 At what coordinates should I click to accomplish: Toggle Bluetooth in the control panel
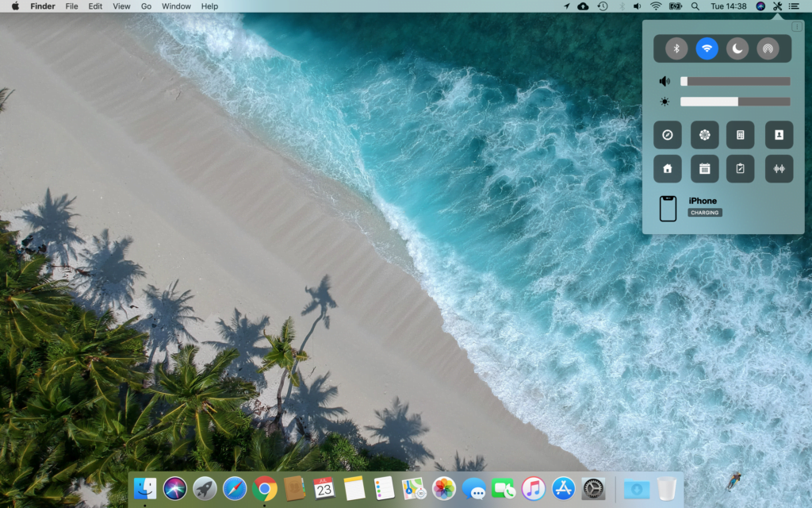click(x=676, y=48)
